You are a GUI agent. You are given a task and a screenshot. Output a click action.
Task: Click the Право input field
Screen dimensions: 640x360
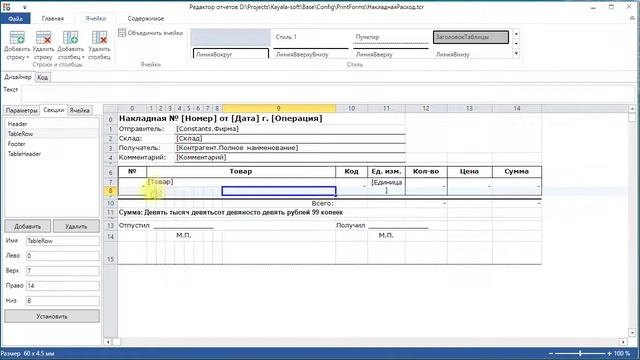pos(62,286)
